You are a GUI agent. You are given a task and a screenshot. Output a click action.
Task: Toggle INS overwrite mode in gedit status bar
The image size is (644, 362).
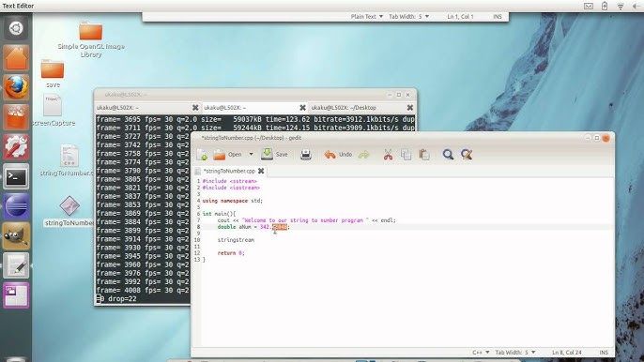click(x=604, y=352)
